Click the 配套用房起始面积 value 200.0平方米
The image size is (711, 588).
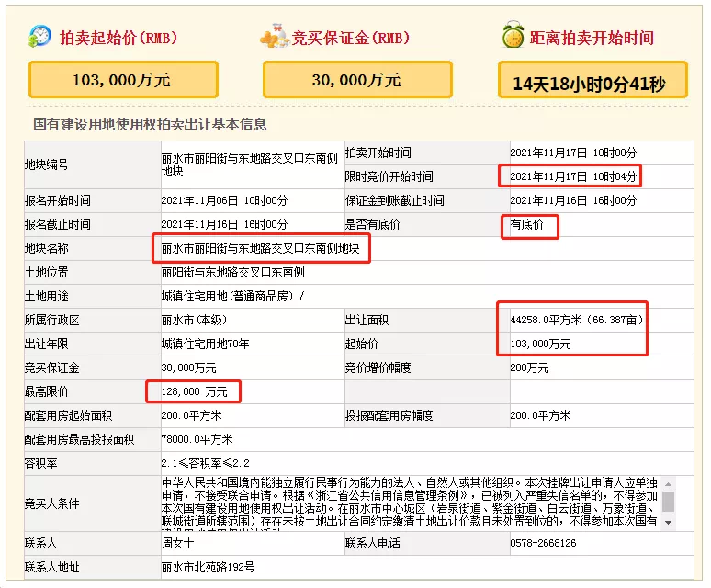coord(191,415)
